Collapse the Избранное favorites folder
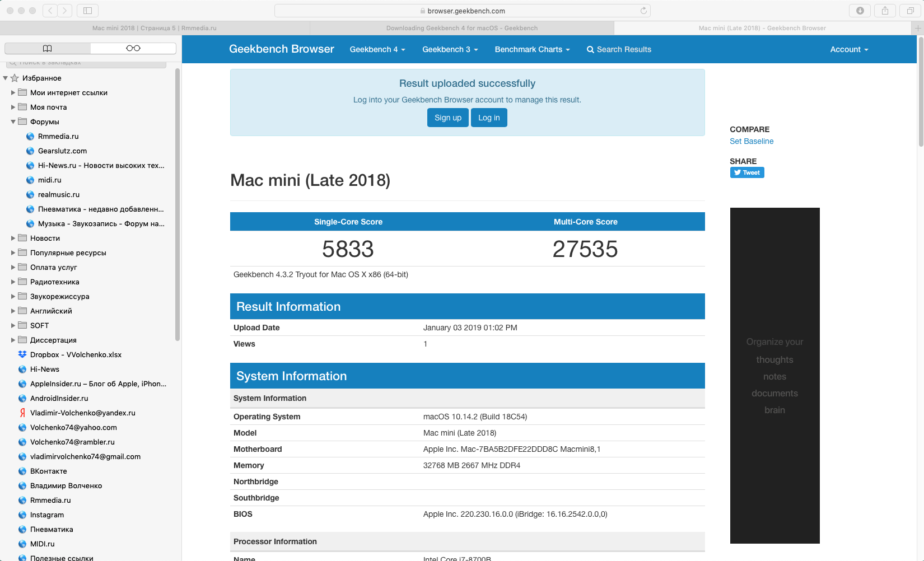The height and width of the screenshot is (561, 924). pos(5,78)
